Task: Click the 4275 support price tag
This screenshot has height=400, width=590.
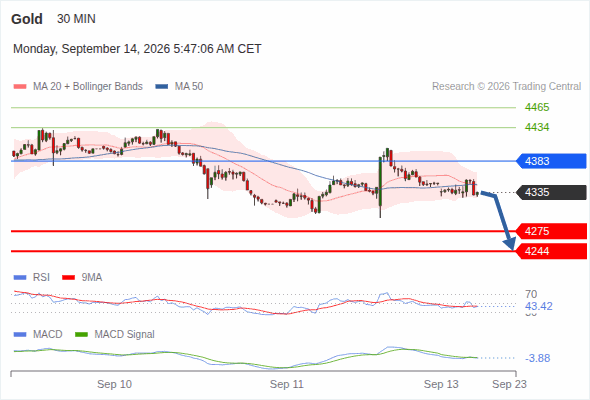Action: pos(551,231)
